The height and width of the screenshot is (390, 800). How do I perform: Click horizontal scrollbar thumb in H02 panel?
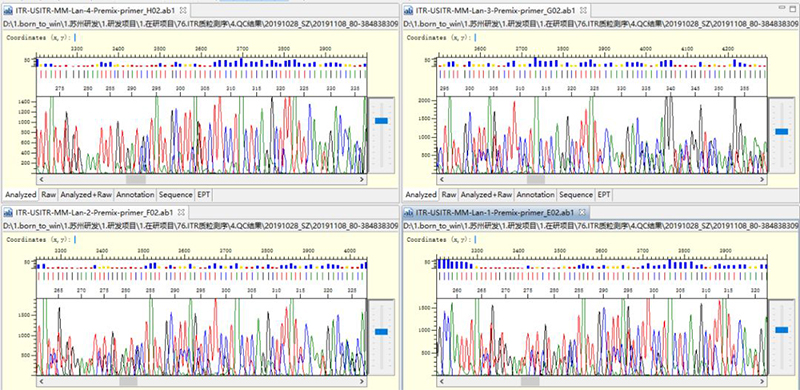click(x=136, y=180)
